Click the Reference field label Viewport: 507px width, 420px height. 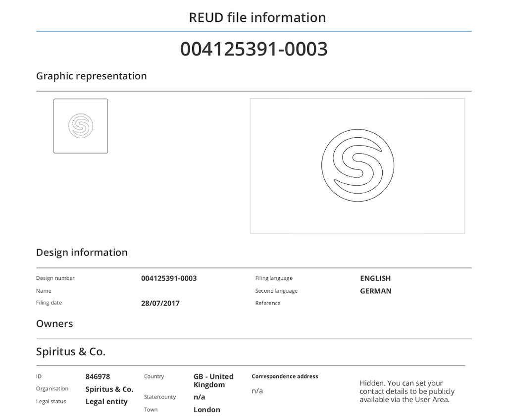(x=267, y=303)
